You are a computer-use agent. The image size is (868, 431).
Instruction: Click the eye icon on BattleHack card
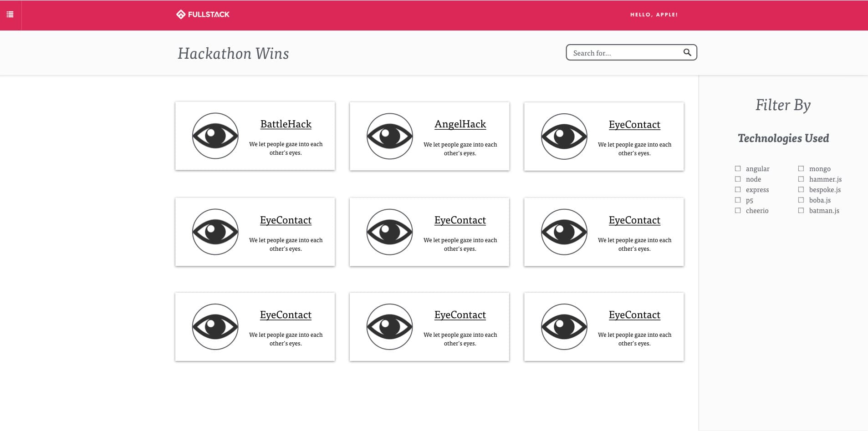(215, 136)
